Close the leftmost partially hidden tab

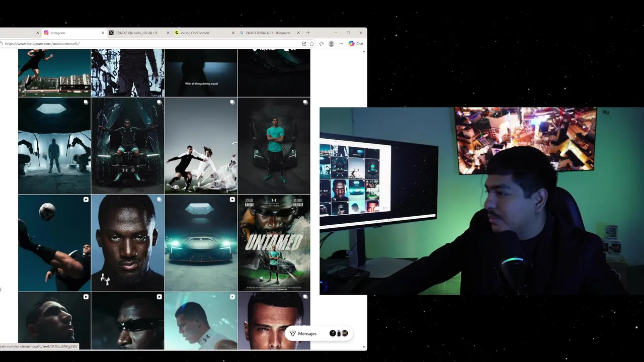click(37, 33)
